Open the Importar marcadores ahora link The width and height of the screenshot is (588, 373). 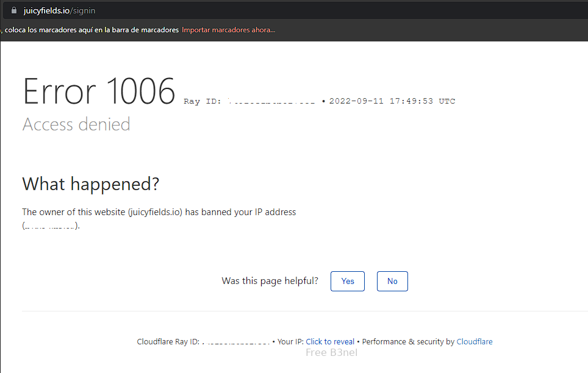click(x=228, y=30)
